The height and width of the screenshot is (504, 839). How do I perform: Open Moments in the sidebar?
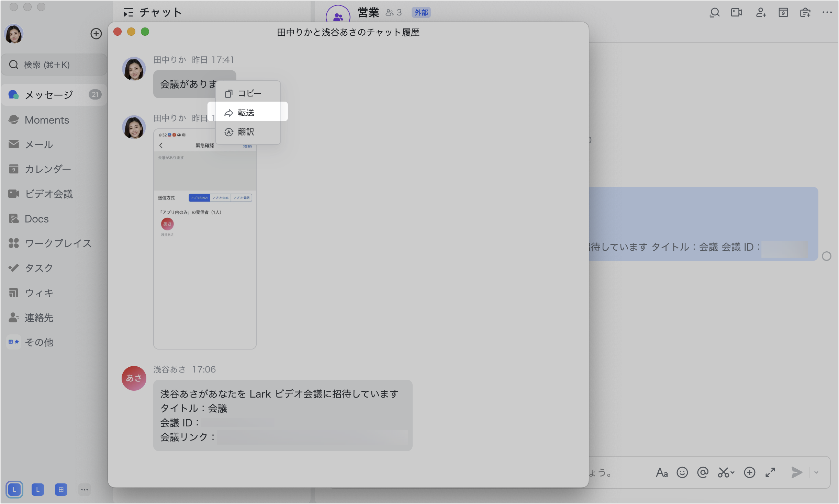54,120
